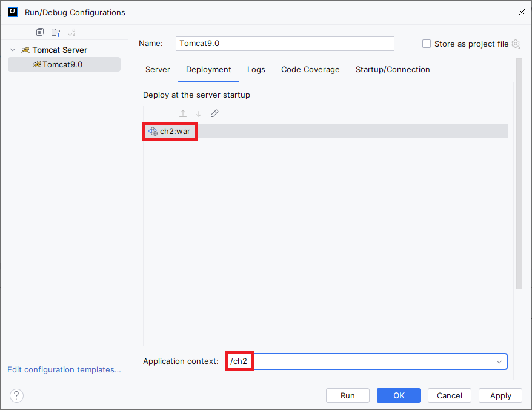Viewport: 532px width, 410px height.
Task: Select the ch2:war artifact row
Action: (325, 131)
